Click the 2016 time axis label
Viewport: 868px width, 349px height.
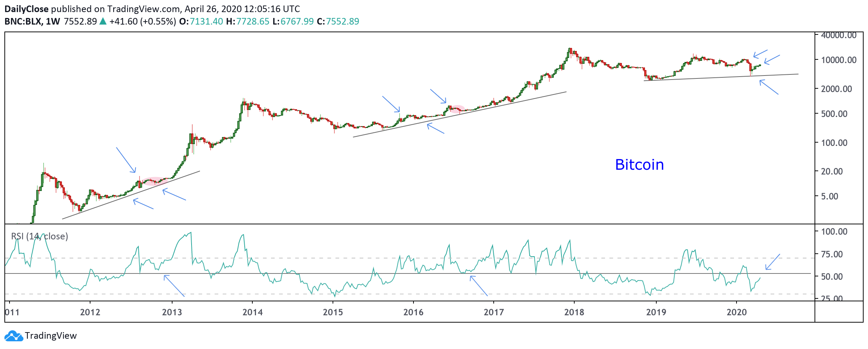(413, 312)
